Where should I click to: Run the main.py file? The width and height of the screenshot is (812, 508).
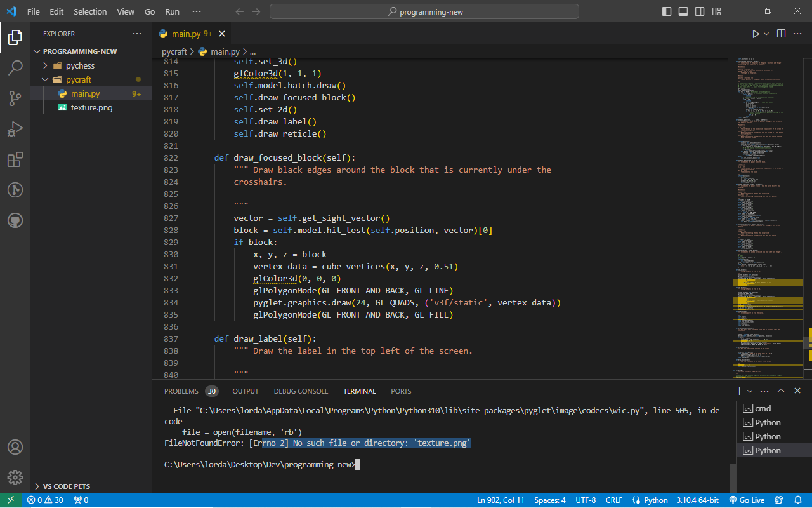pyautogui.click(x=756, y=34)
